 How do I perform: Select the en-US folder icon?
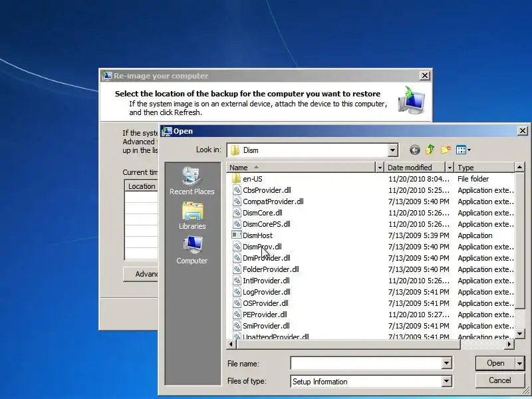click(237, 179)
